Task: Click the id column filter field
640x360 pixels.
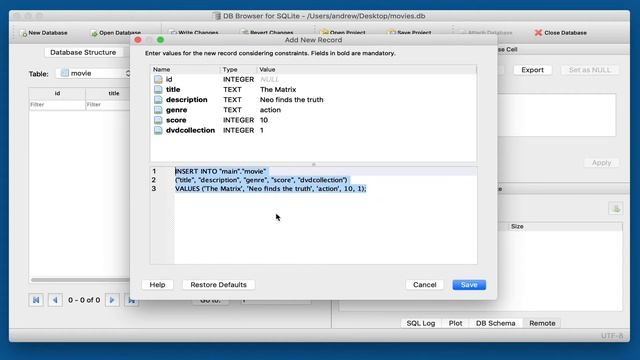Action: coord(57,104)
